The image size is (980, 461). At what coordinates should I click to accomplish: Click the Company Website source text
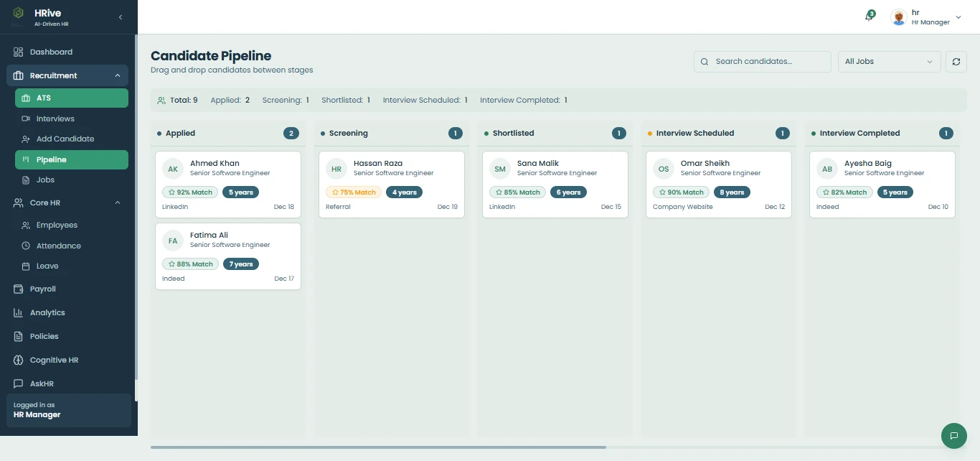pyautogui.click(x=683, y=207)
